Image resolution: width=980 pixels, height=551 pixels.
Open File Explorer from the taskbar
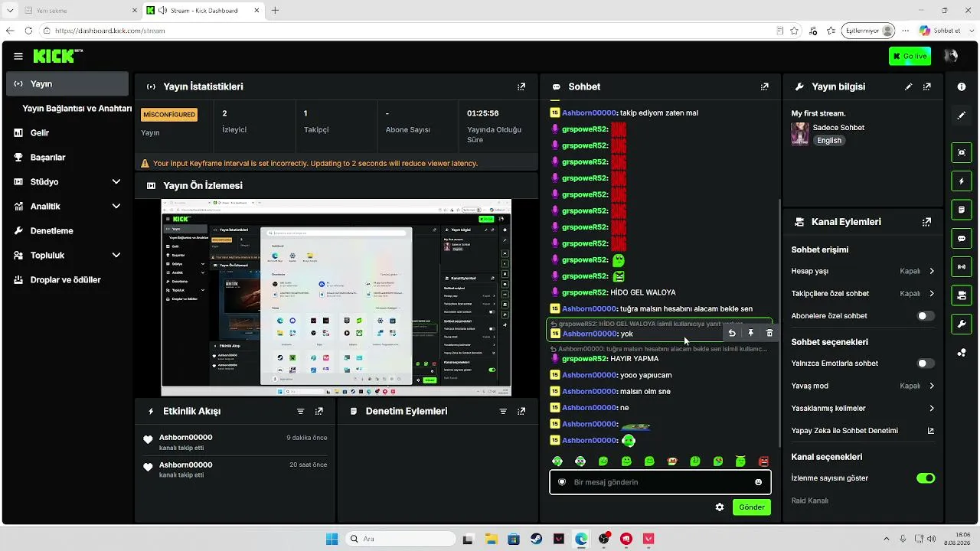tap(491, 539)
